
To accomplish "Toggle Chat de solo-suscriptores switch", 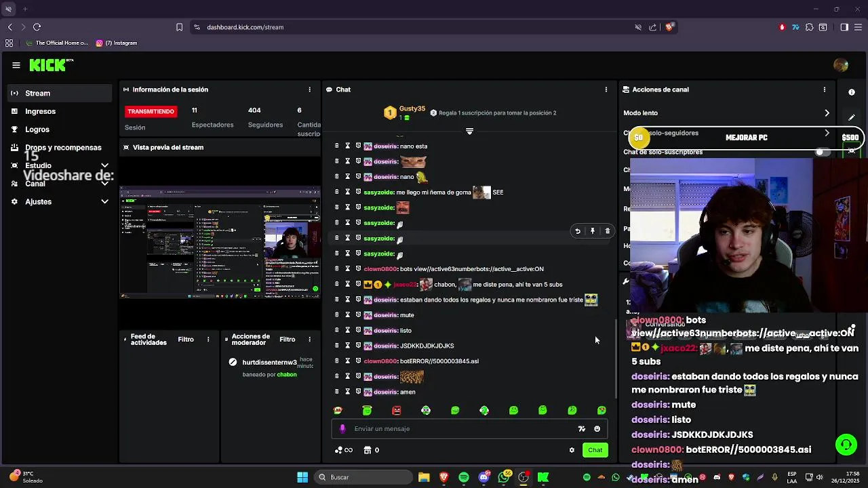I will pos(823,152).
